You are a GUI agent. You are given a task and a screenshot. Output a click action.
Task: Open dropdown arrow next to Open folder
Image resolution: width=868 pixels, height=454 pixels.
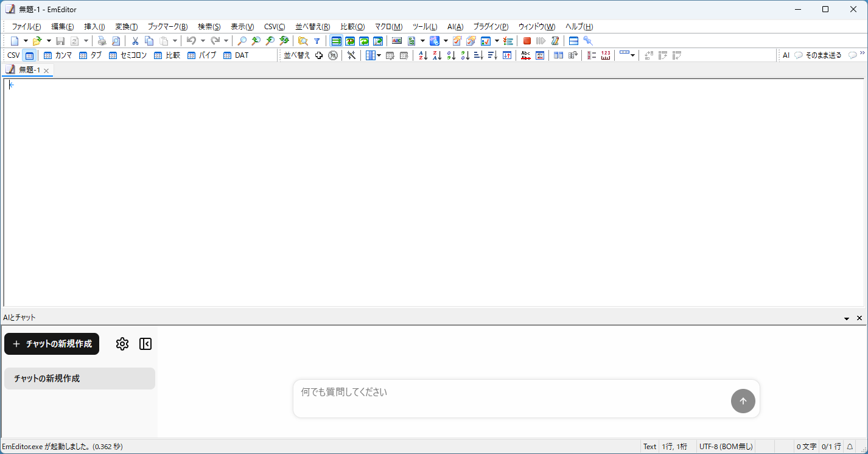49,41
